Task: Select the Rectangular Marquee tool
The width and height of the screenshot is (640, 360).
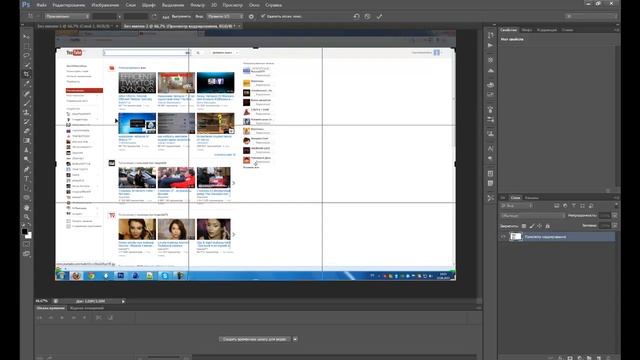Action: tap(27, 46)
